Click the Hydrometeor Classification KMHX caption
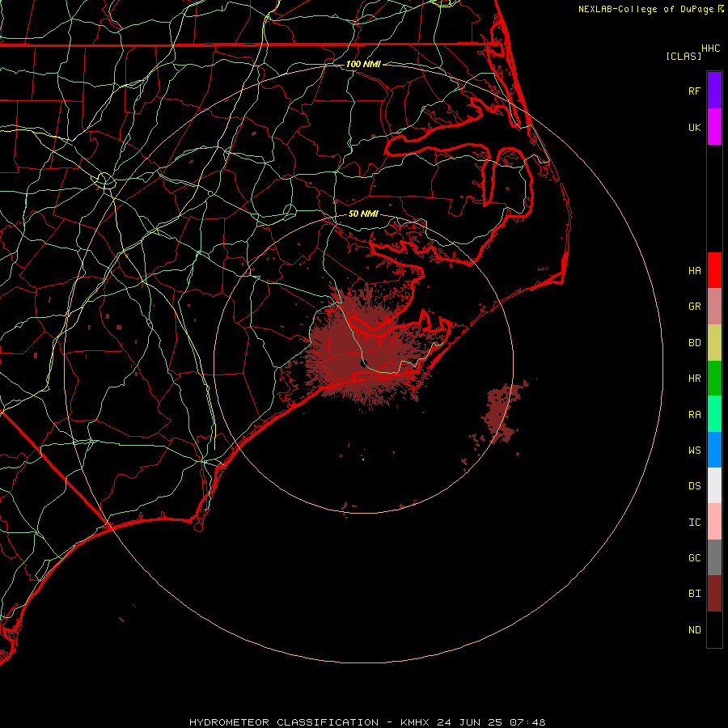The height and width of the screenshot is (728, 728). coord(367,722)
